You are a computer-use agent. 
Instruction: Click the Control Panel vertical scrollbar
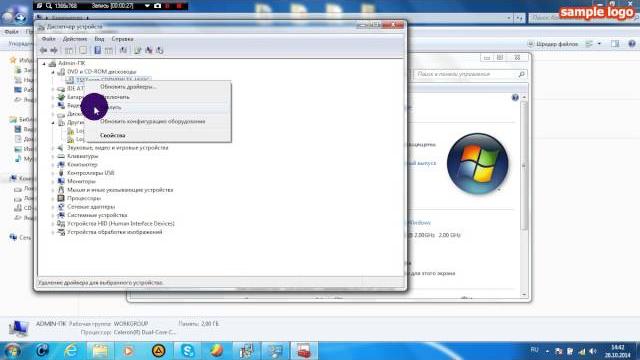(x=524, y=195)
